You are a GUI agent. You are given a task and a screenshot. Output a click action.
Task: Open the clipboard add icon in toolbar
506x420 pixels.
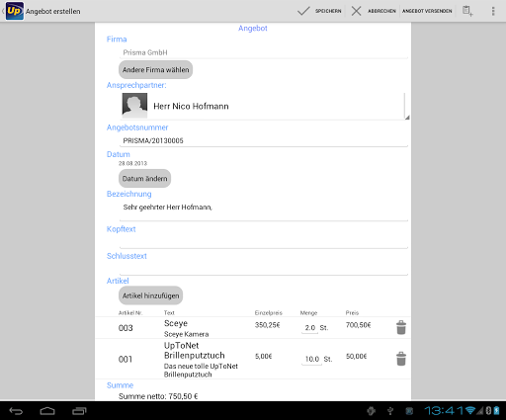tap(467, 11)
